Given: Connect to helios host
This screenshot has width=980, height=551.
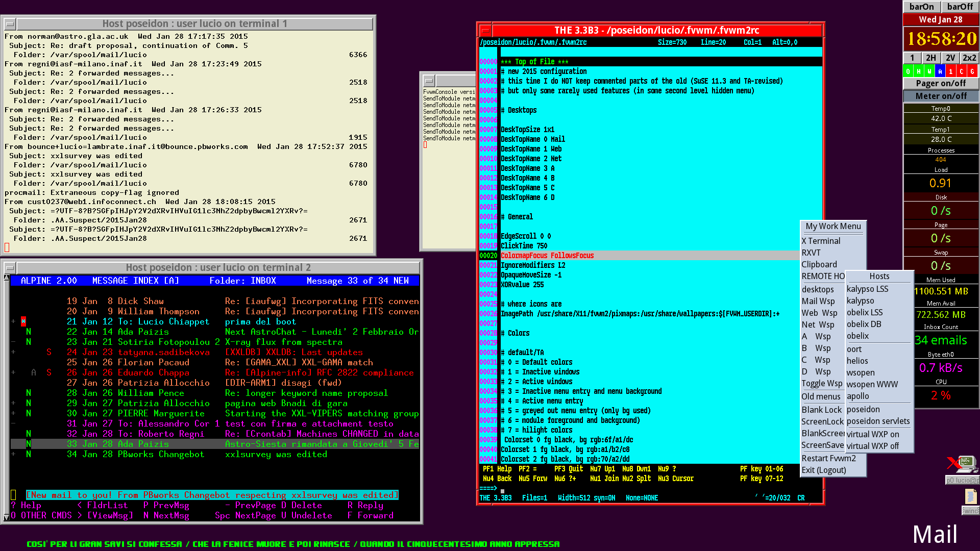Looking at the screenshot, I should pyautogui.click(x=879, y=361).
